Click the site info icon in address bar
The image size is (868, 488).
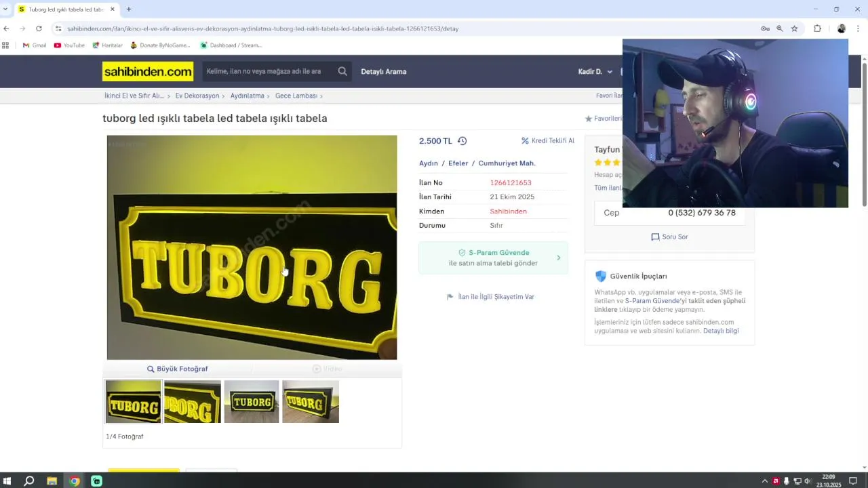tap(58, 28)
